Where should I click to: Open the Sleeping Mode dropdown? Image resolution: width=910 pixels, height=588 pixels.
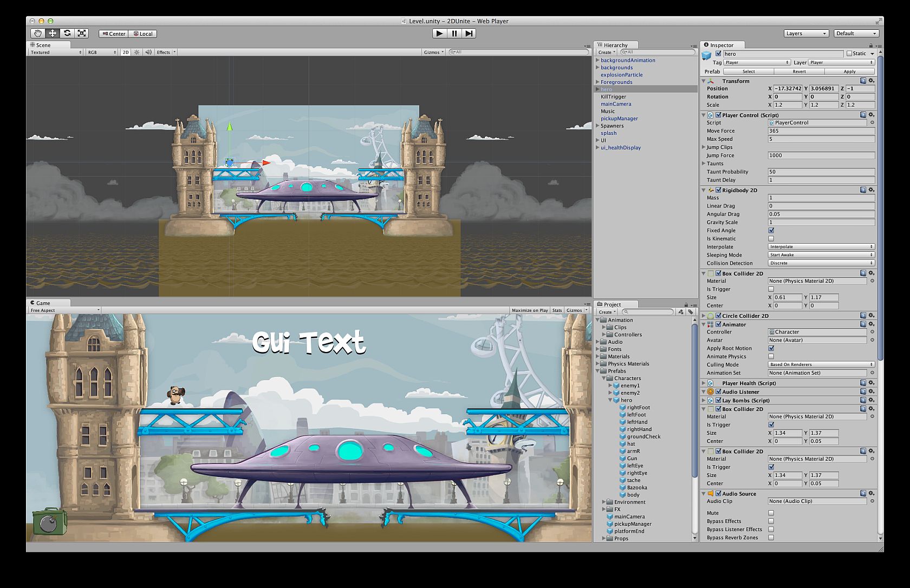(821, 255)
